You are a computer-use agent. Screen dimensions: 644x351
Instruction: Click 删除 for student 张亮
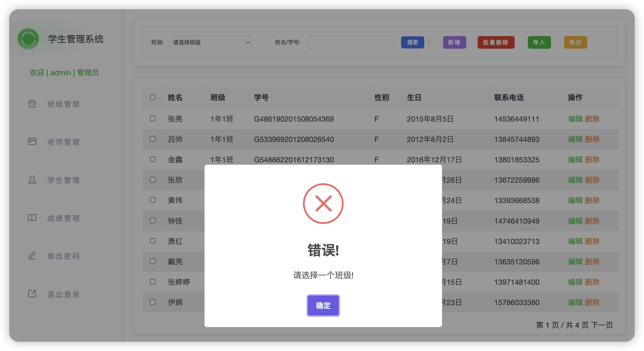[x=592, y=119]
